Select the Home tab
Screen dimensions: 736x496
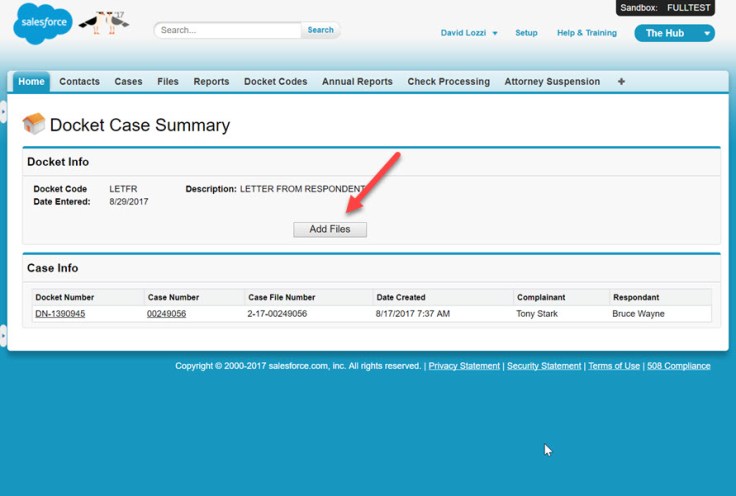coord(31,82)
